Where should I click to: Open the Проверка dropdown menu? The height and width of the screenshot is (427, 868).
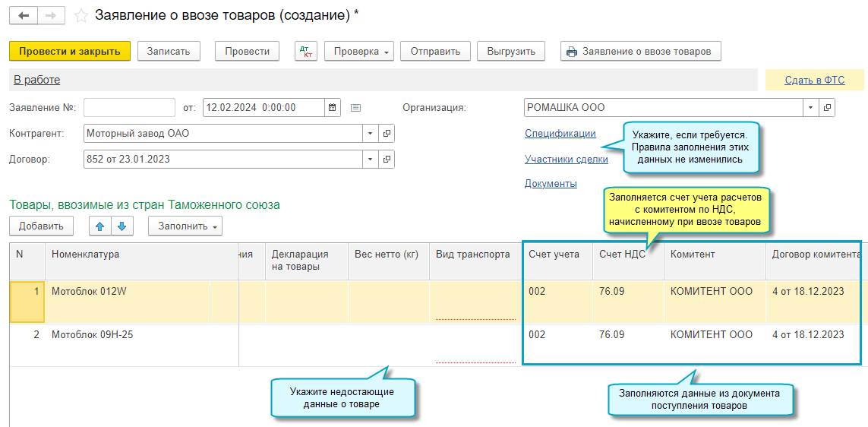coord(358,51)
